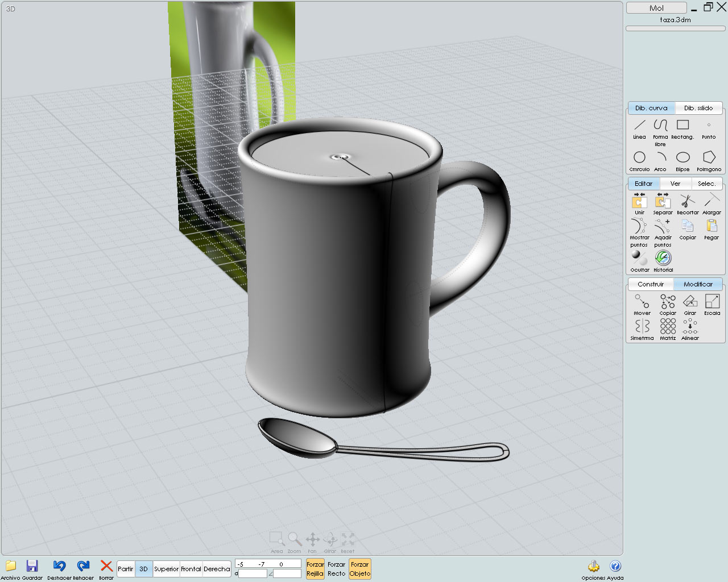Switch to the Dib. curva tab
Viewport: 728px width, 582px height.
(x=651, y=108)
